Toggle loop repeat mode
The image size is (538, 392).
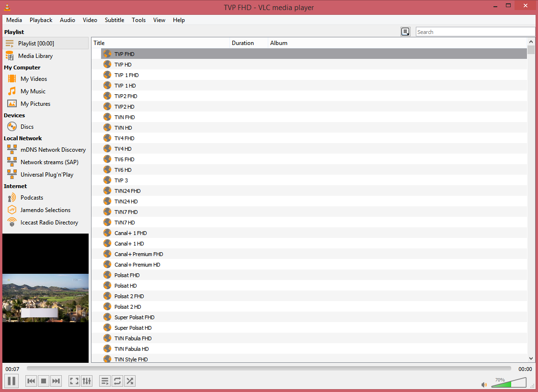pos(117,381)
